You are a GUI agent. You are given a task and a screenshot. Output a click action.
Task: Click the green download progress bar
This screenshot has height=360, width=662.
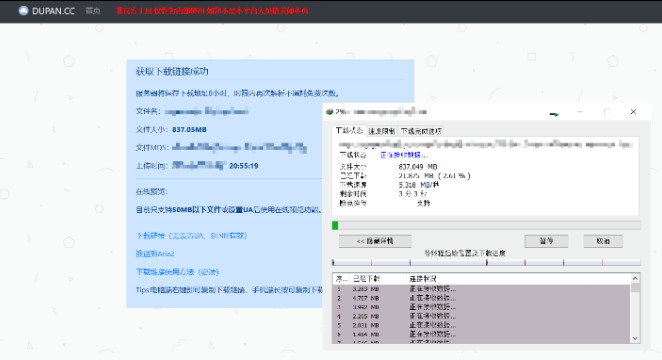pyautogui.click(x=486, y=225)
